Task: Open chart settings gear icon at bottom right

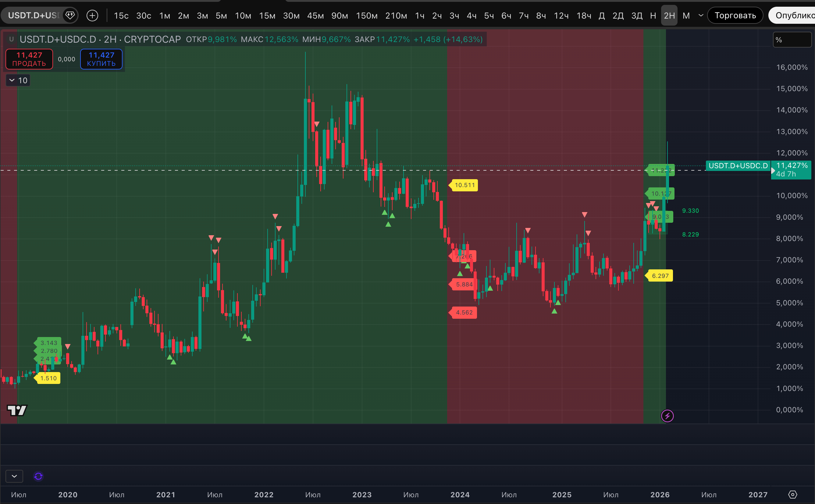Action: pos(793,495)
